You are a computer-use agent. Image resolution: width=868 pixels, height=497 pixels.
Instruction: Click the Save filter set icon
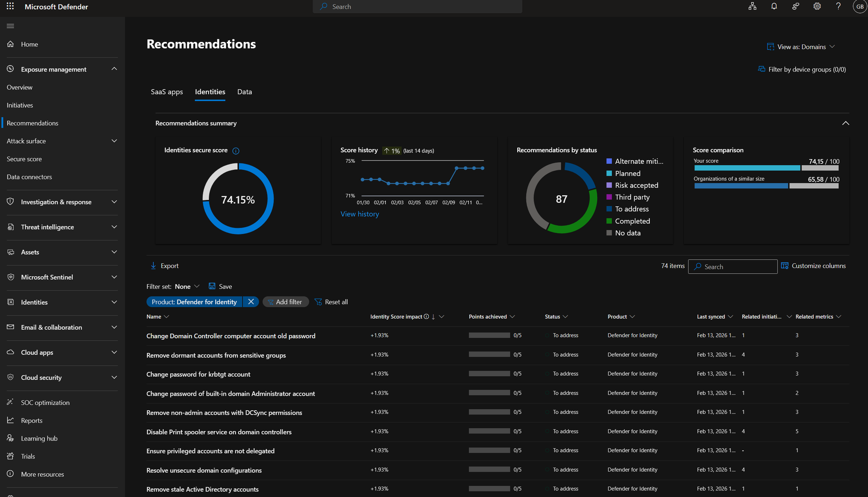click(x=212, y=286)
